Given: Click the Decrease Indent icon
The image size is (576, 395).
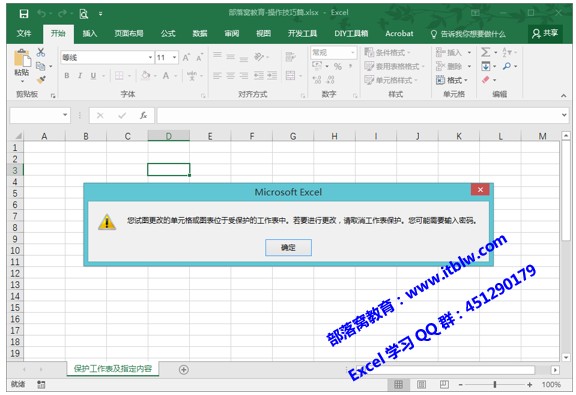Looking at the screenshot, I should 259,76.
